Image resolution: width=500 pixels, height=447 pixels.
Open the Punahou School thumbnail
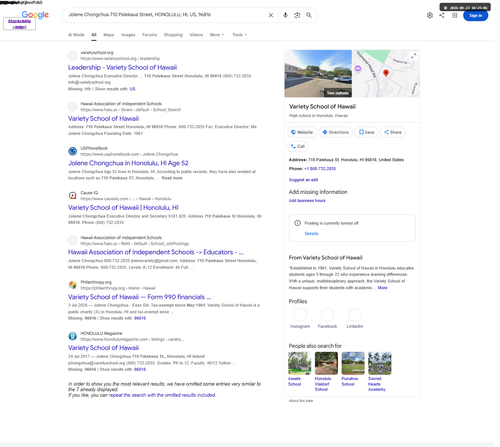(353, 363)
